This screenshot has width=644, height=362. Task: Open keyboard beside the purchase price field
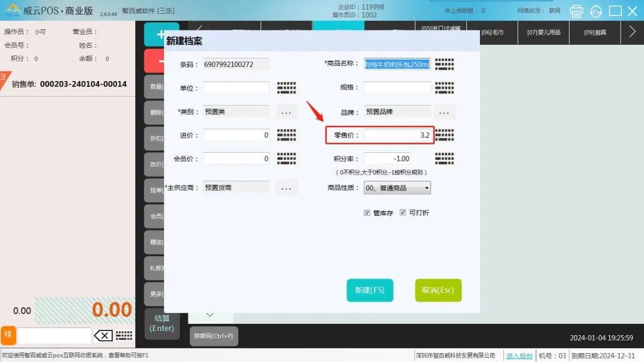coord(286,135)
